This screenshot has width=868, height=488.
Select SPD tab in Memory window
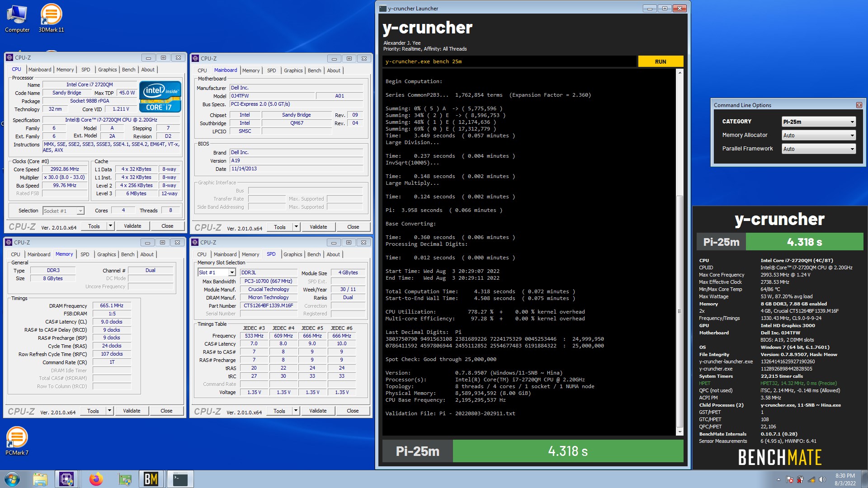pyautogui.click(x=85, y=254)
